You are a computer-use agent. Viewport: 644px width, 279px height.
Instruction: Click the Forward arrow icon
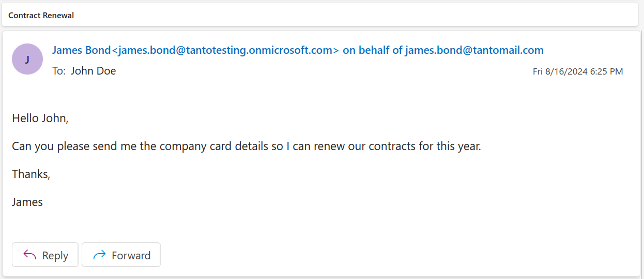point(99,255)
